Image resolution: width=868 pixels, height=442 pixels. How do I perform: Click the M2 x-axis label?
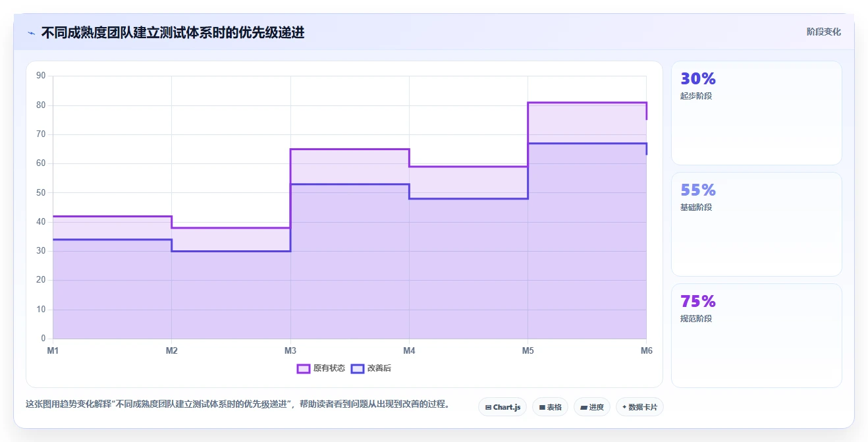(x=172, y=350)
